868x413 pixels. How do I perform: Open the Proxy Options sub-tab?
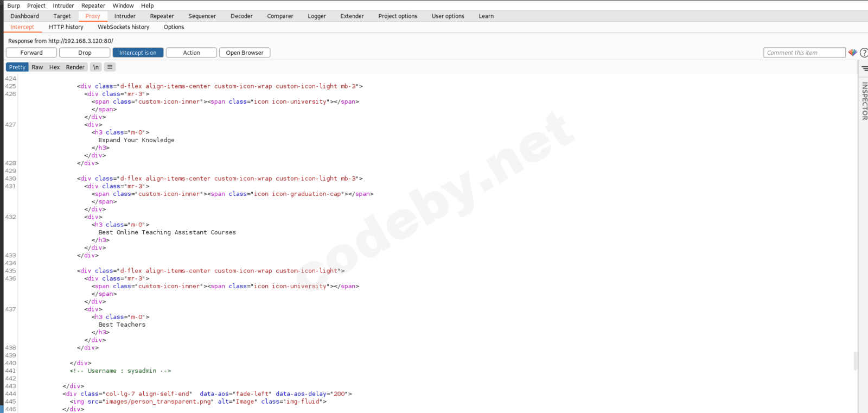coord(174,27)
